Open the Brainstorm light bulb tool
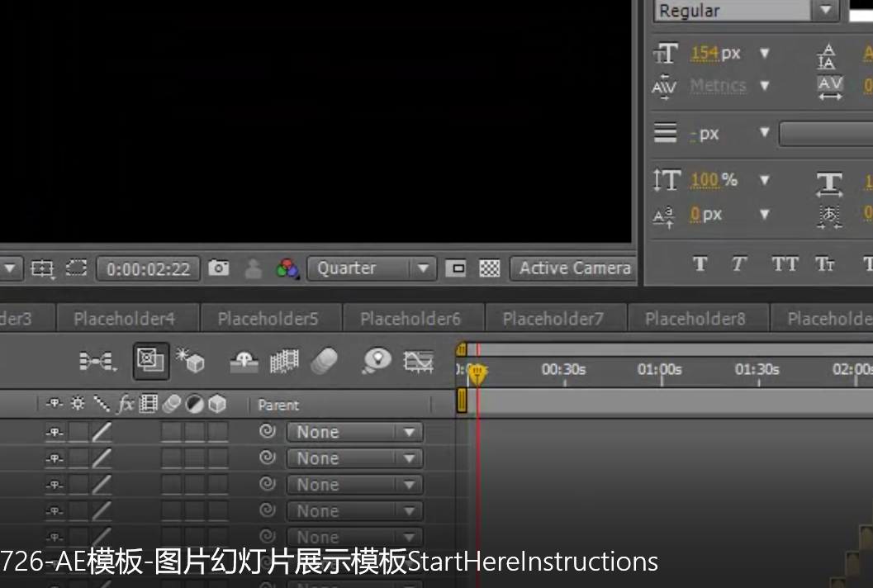Screen dimensions: 873x588 point(377,361)
